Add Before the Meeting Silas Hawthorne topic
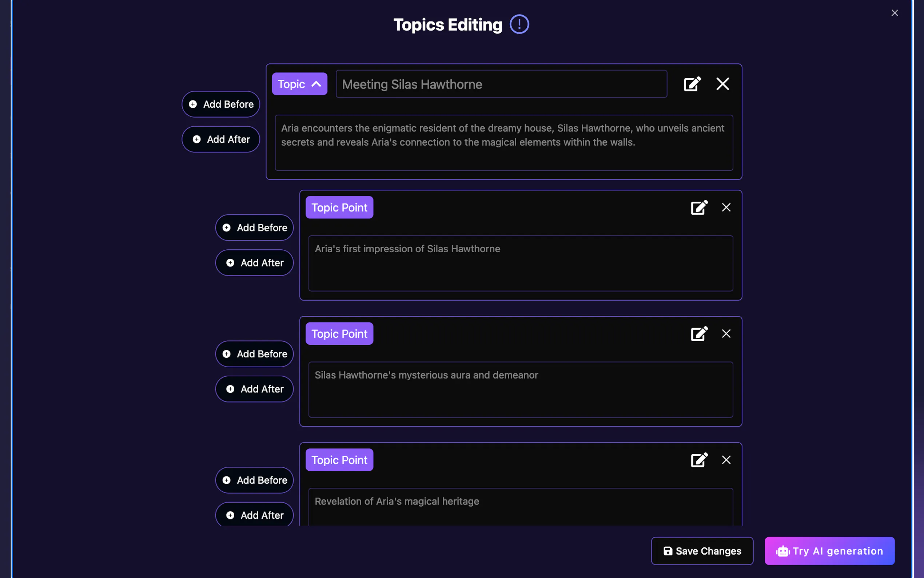Viewport: 924px width, 578px height. pos(221,104)
